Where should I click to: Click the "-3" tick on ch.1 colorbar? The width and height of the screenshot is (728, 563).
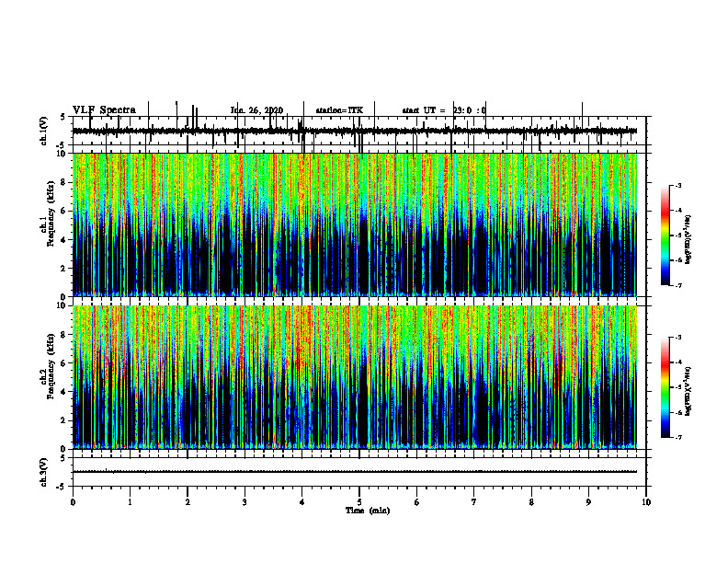[x=677, y=185]
